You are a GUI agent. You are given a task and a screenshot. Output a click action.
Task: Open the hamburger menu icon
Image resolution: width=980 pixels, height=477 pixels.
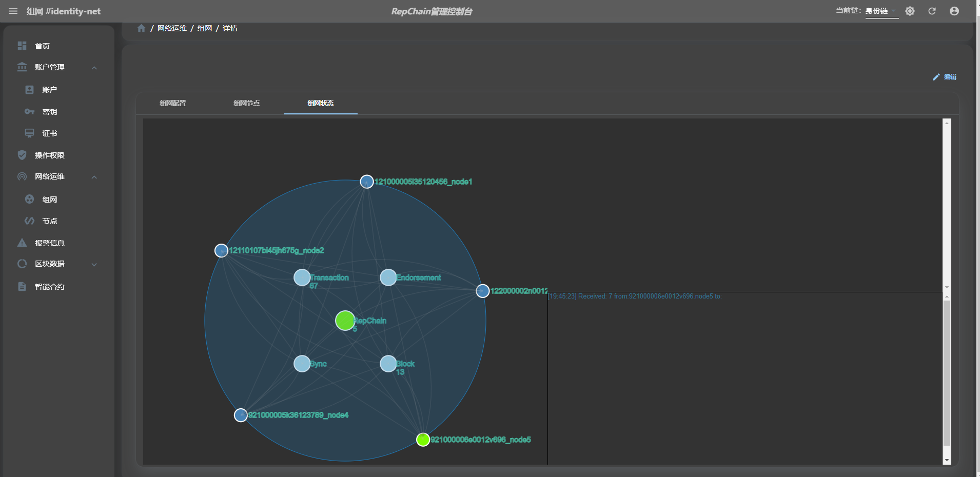pos(13,11)
